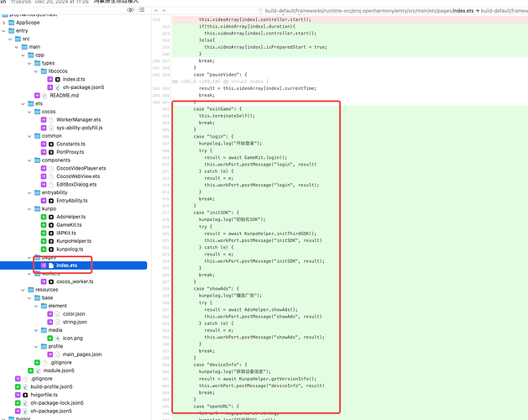The width and height of the screenshot is (528, 420).
Task: Click the commit date 'Dec 20, 2024 at 11:26'
Action: point(61,2)
